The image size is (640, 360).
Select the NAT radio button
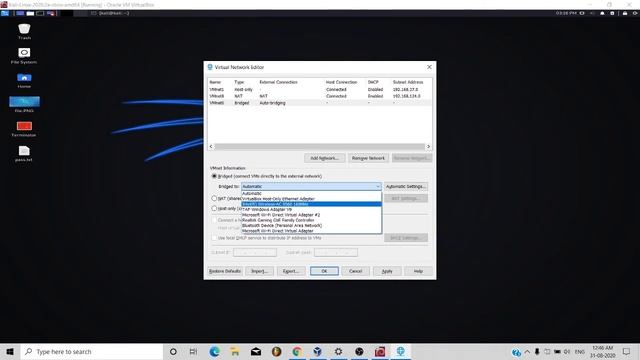coord(214,198)
